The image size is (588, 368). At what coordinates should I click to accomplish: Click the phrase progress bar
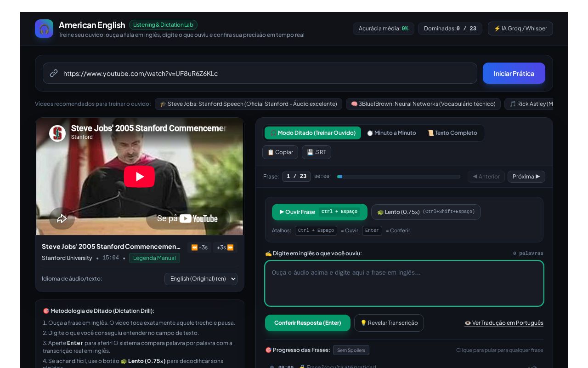coord(398,177)
